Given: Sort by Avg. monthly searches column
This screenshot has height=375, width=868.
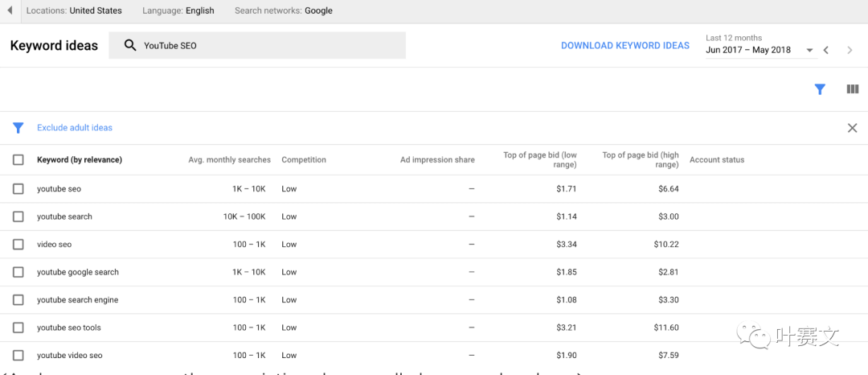Looking at the screenshot, I should (x=229, y=160).
